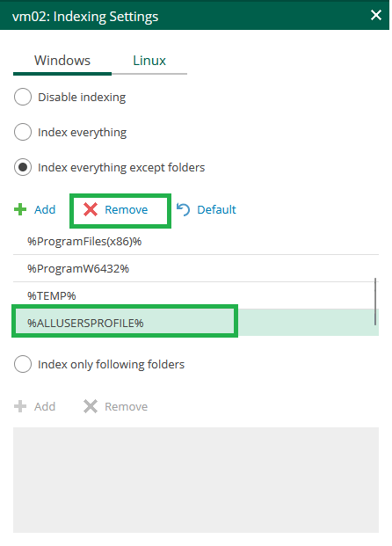Screen dimensions: 392x546
Task: Click the green plus Add icon
Action: click(x=20, y=209)
